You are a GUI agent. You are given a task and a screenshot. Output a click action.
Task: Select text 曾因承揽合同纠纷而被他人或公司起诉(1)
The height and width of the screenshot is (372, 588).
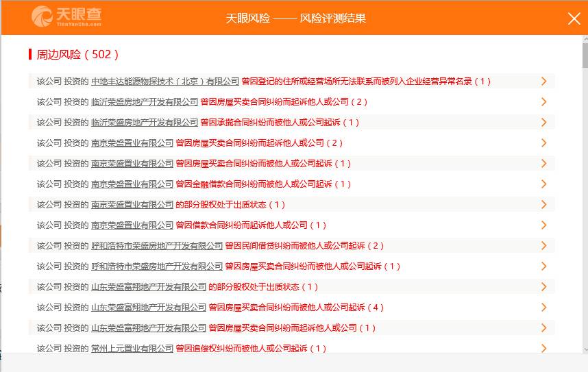pos(280,123)
